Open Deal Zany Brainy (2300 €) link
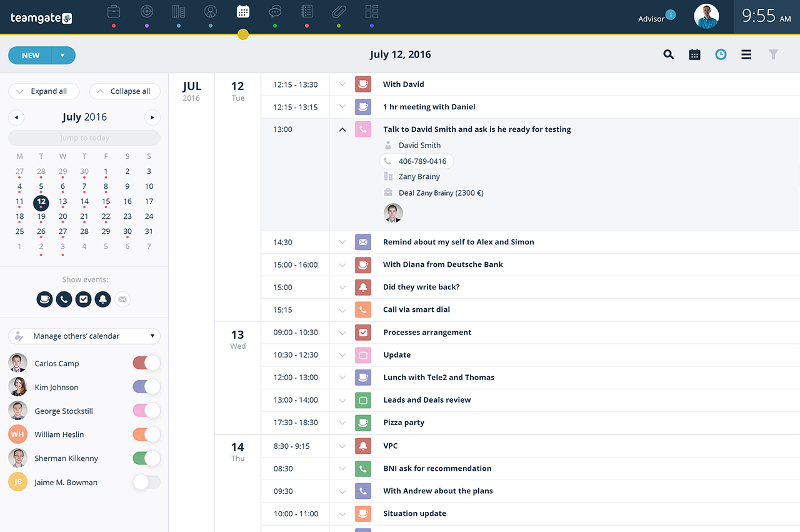Screen dimensions: 800x532 441,193
